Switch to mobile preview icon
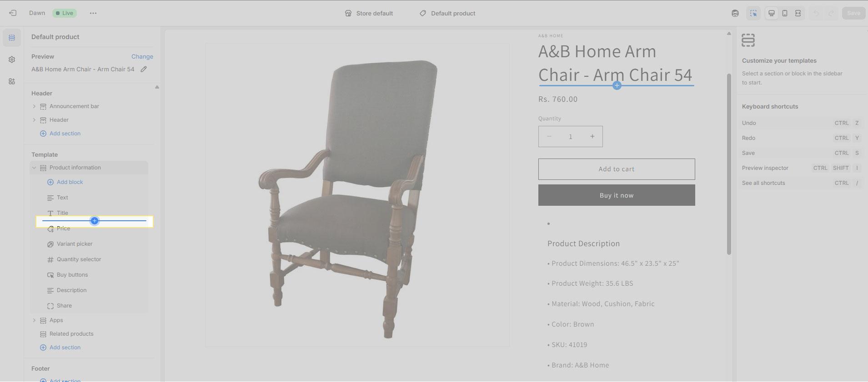The image size is (868, 382). (785, 13)
